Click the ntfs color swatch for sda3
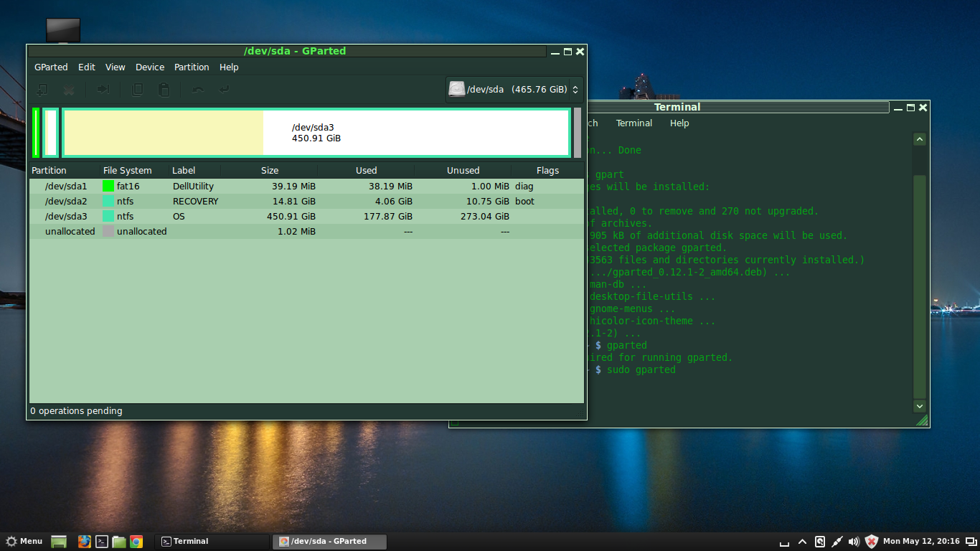Image resolution: width=980 pixels, height=551 pixels. point(108,216)
